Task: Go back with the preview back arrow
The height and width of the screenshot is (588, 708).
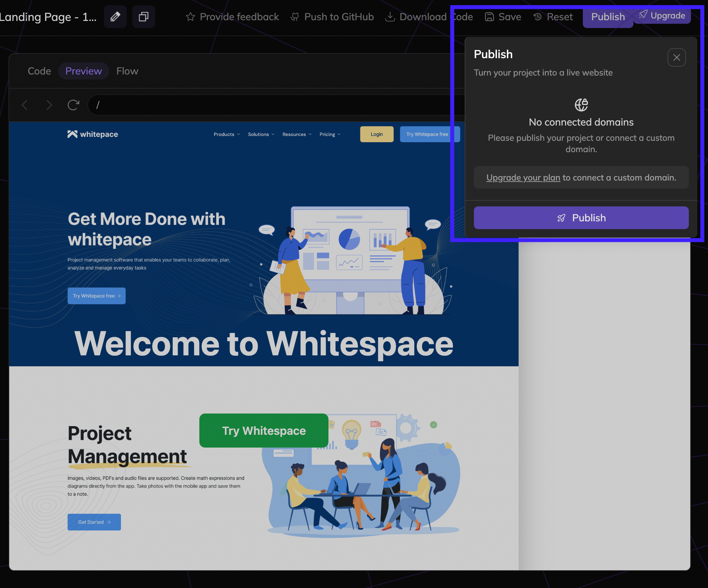Action: point(25,105)
